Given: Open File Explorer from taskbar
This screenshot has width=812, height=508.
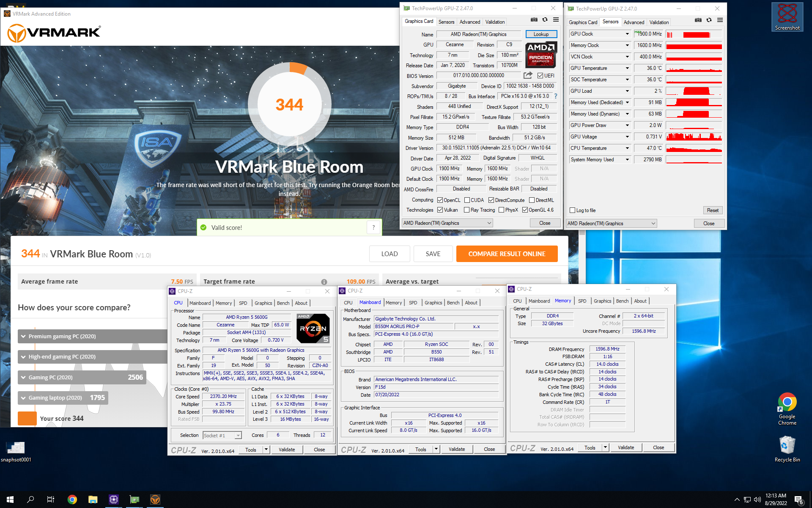Looking at the screenshot, I should point(93,500).
